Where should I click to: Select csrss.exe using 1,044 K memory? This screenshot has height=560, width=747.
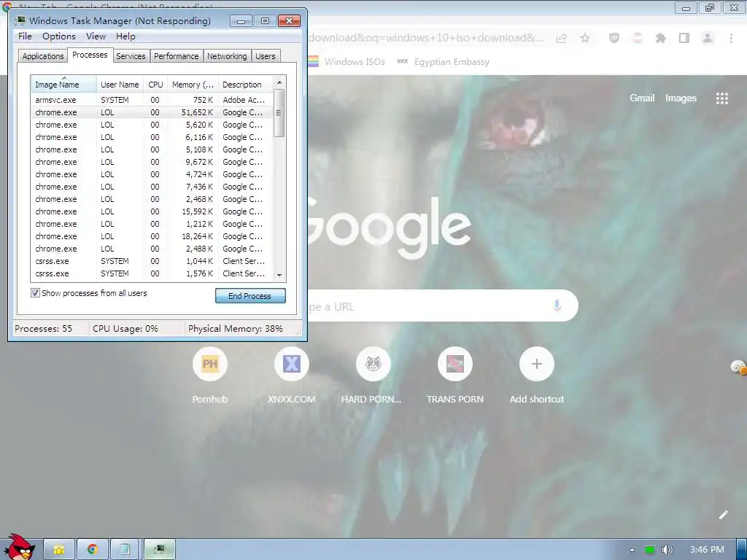(x=152, y=261)
